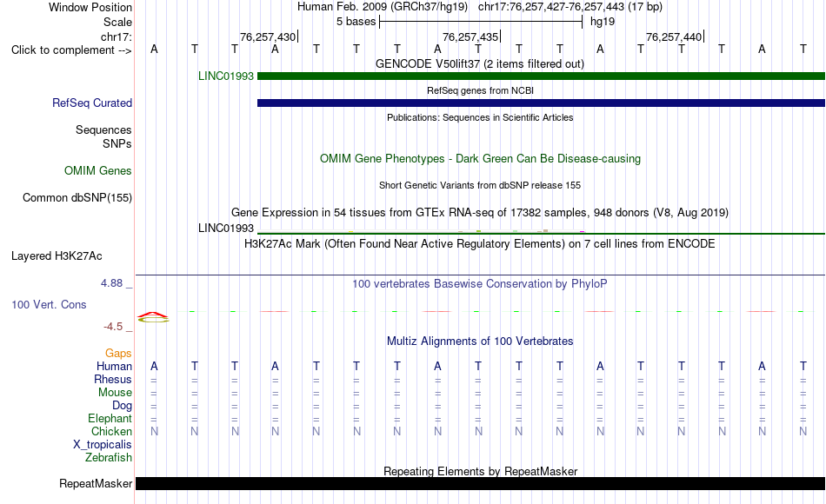826x504 pixels.
Task: Click the 76,257,430 position marker
Action: (268, 36)
